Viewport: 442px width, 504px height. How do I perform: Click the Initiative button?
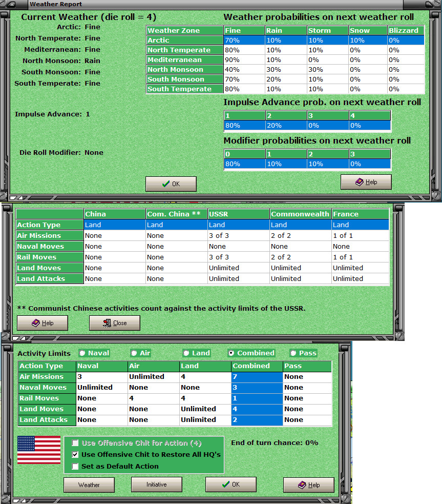click(157, 485)
